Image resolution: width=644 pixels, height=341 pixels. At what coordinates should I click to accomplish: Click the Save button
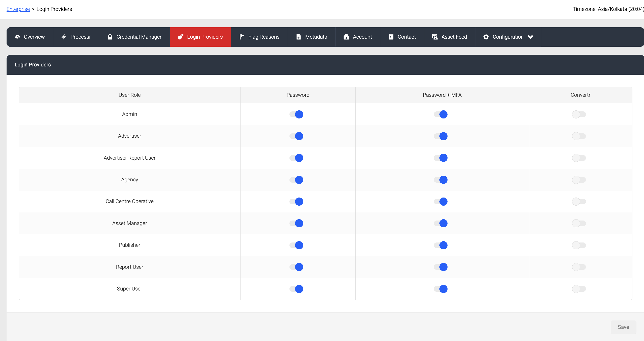[x=623, y=327]
